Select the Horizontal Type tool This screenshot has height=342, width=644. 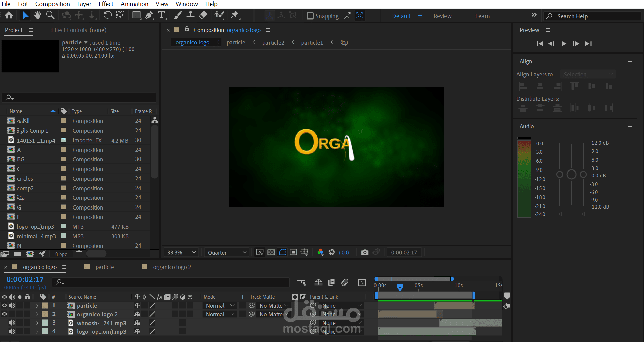pos(162,15)
